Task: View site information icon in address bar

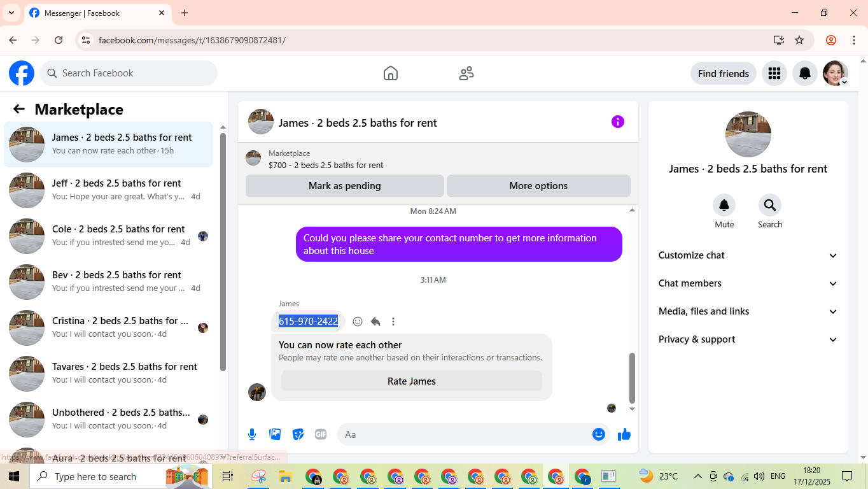Action: point(85,40)
